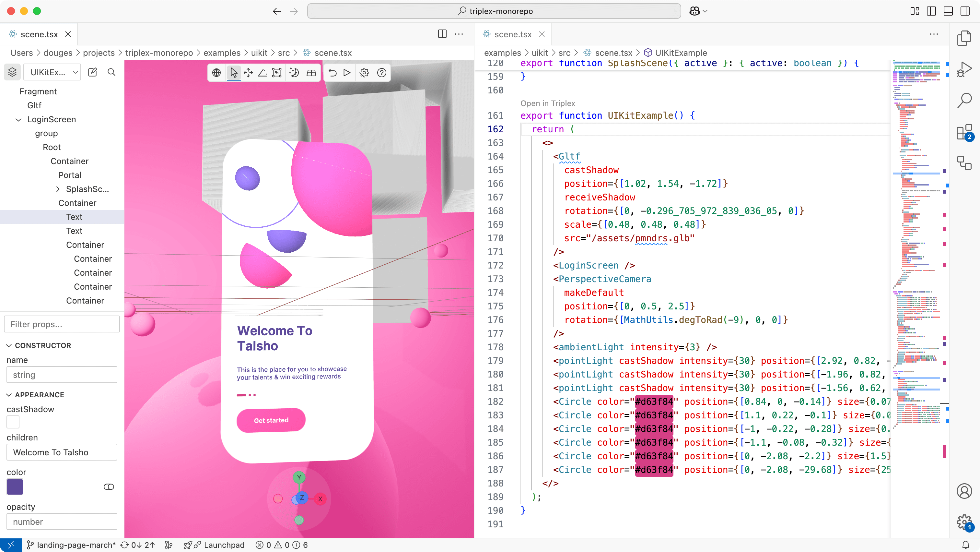Click the landing-page-march branch status
This screenshot has height=552, width=980.
click(72, 545)
